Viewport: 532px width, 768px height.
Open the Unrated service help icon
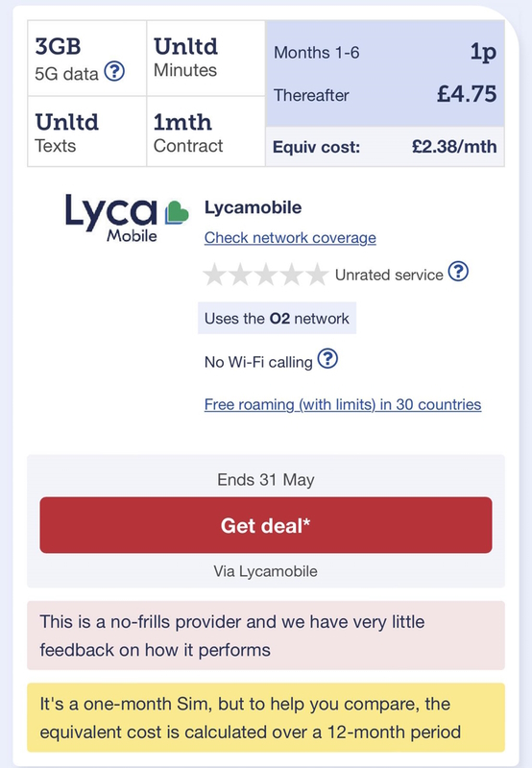click(458, 272)
